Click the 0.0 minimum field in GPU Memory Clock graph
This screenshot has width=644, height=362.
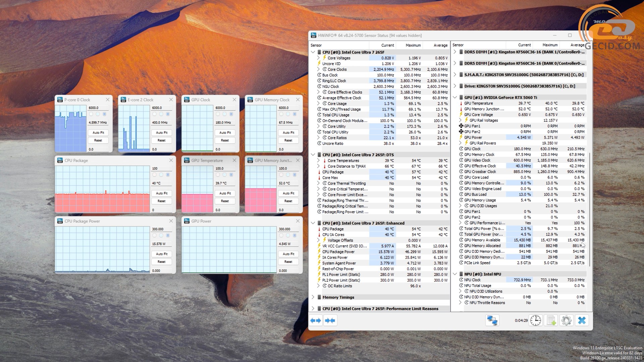coord(288,149)
